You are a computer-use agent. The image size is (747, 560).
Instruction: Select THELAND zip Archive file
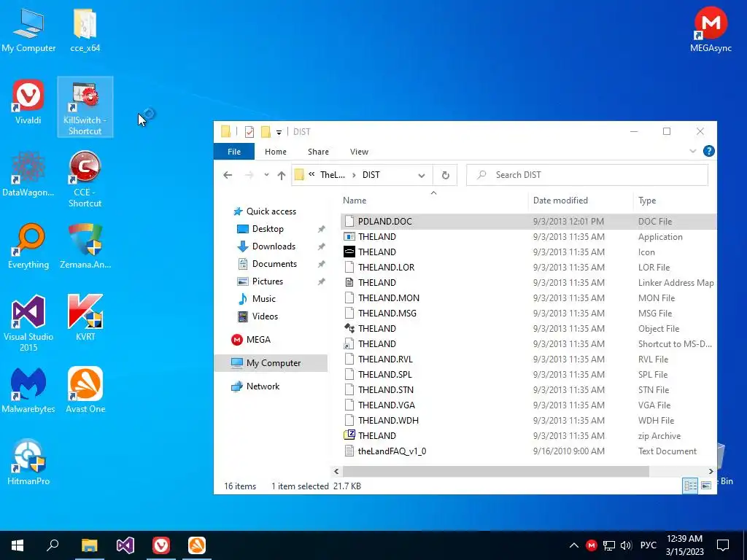pos(376,436)
